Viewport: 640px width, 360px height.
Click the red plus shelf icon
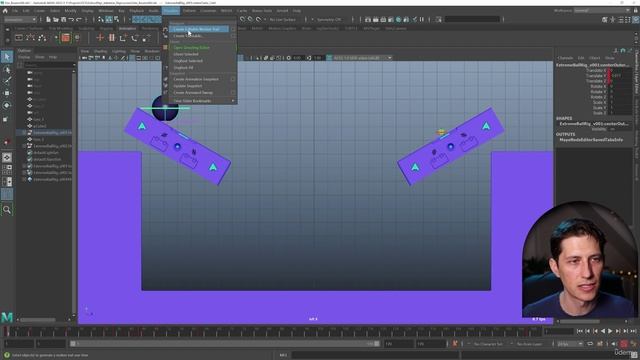(x=100, y=38)
